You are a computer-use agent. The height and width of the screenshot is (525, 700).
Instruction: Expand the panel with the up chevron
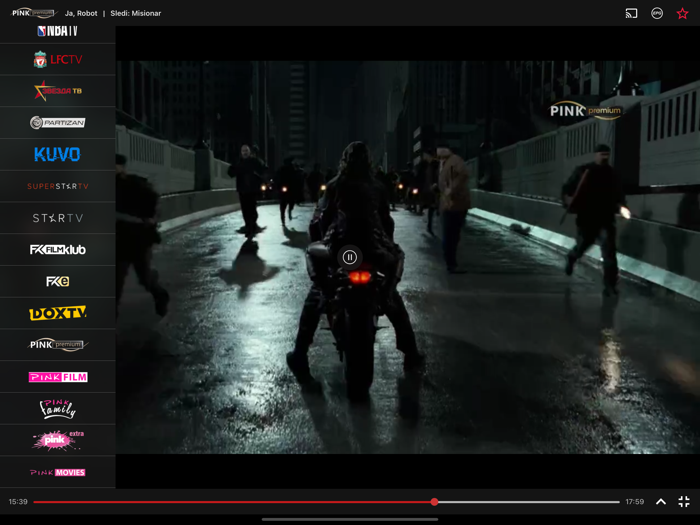[661, 501]
